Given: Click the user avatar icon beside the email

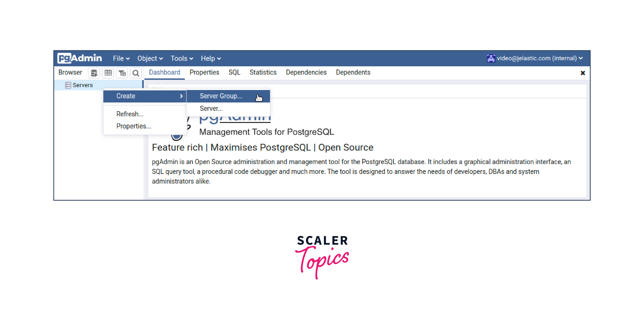Looking at the screenshot, I should [491, 58].
